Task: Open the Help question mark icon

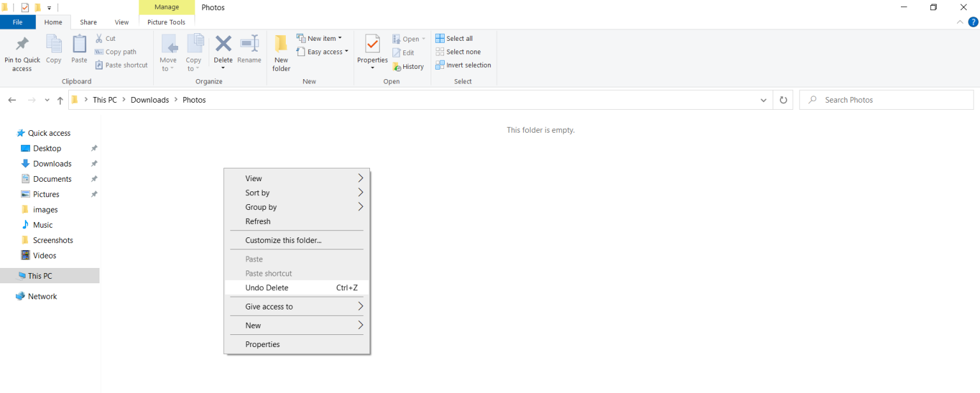Action: pos(973,22)
